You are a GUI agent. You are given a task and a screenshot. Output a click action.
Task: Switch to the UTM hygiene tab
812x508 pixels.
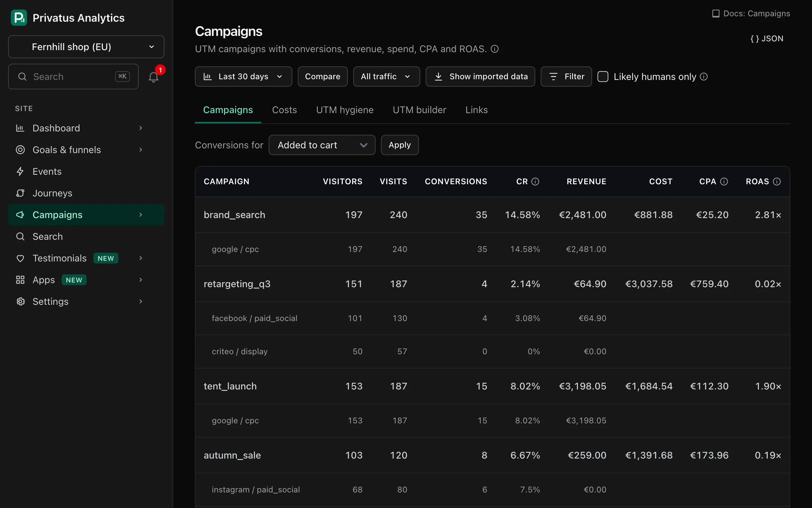345,110
